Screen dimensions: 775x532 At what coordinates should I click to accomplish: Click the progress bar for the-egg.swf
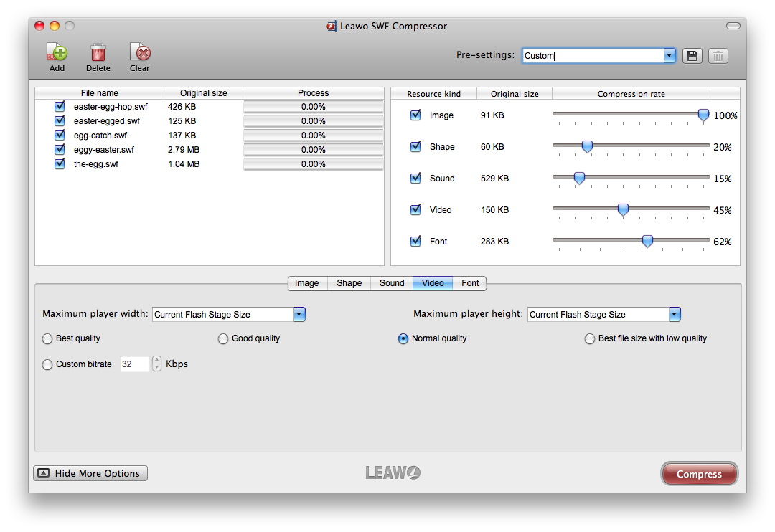click(314, 164)
